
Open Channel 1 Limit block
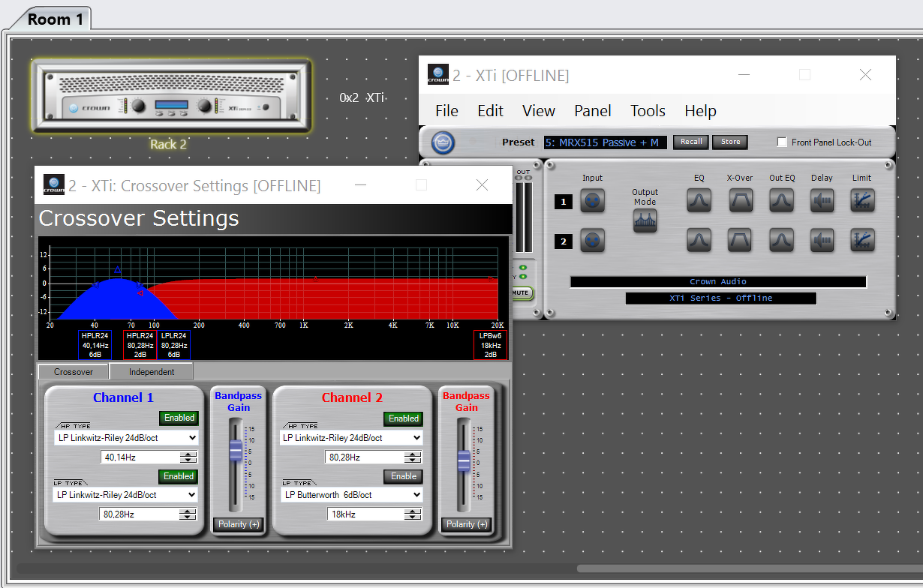(x=863, y=200)
